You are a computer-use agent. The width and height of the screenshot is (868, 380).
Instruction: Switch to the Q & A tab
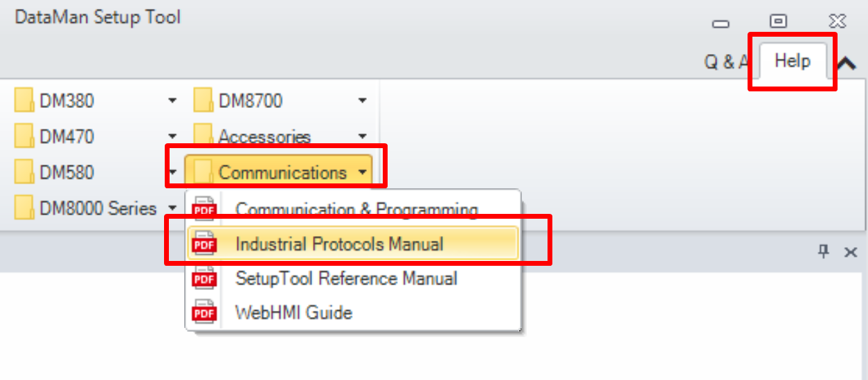(725, 62)
